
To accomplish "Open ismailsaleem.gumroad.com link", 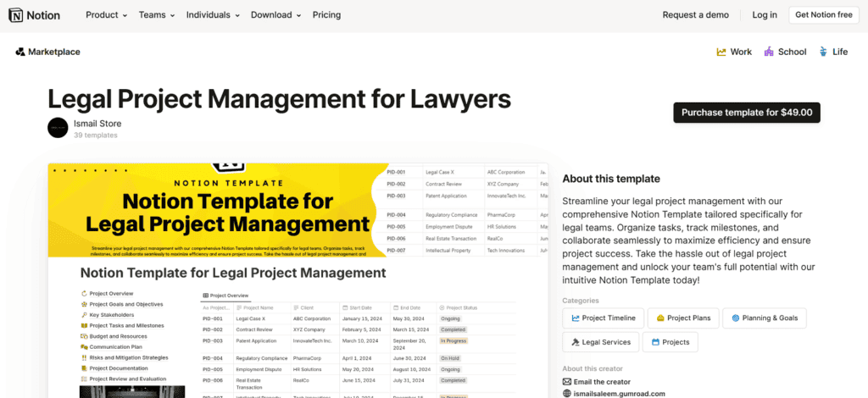I will tap(620, 394).
